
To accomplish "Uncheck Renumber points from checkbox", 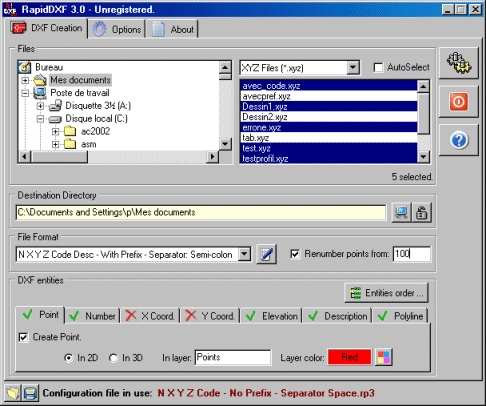I will [x=295, y=254].
